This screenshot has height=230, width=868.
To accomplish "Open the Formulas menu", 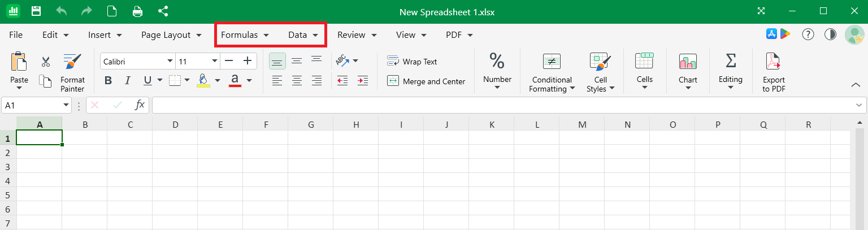I will click(245, 35).
